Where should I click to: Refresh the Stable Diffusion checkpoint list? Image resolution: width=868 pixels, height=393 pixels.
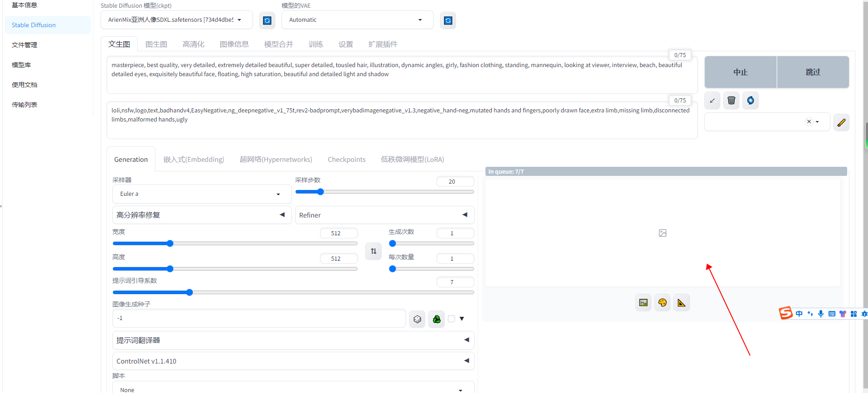(x=267, y=20)
